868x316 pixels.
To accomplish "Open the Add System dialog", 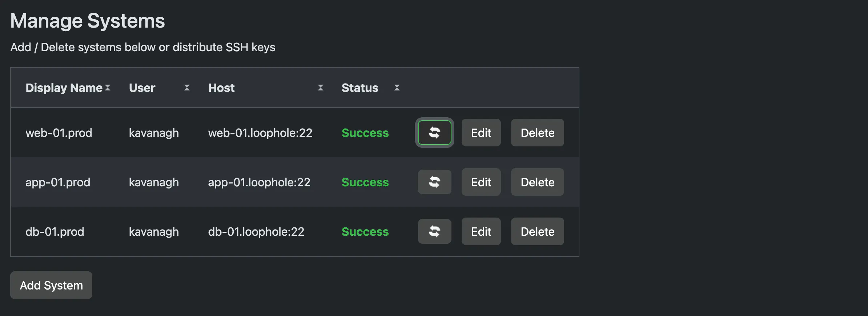I will [51, 285].
